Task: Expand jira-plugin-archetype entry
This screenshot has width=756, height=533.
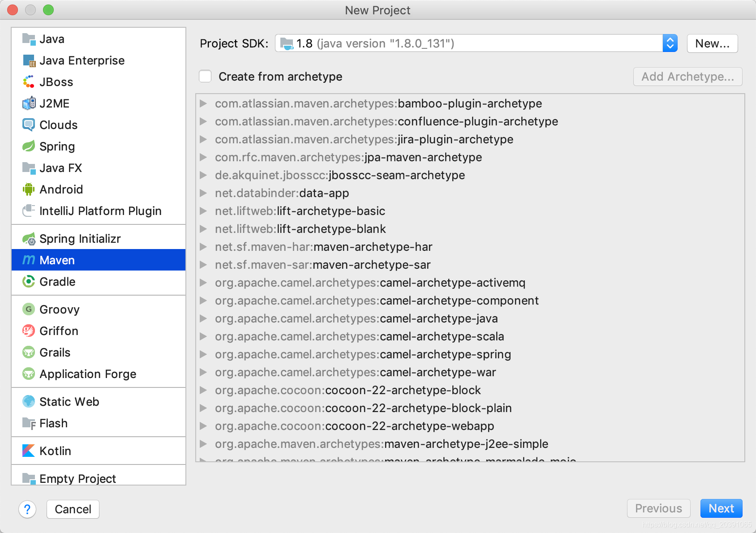Action: point(203,139)
